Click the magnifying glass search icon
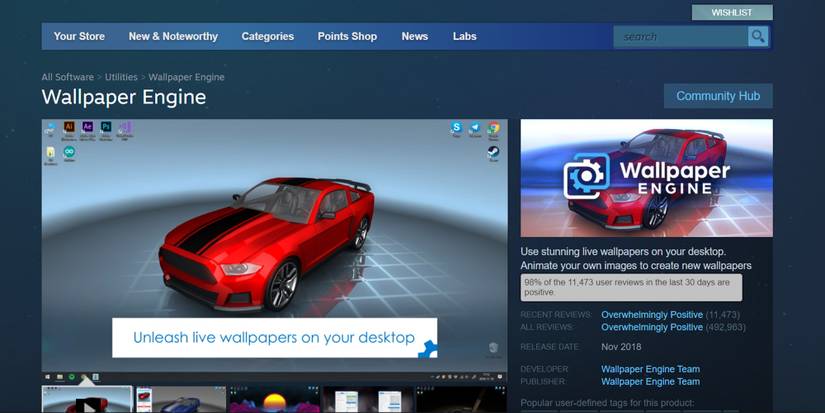The width and height of the screenshot is (825, 413). click(x=758, y=37)
